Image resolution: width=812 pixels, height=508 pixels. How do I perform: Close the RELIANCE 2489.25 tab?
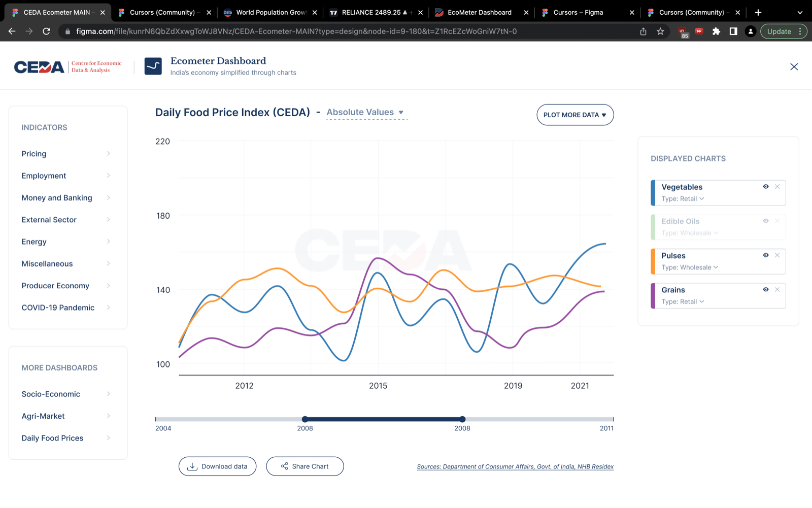click(420, 12)
